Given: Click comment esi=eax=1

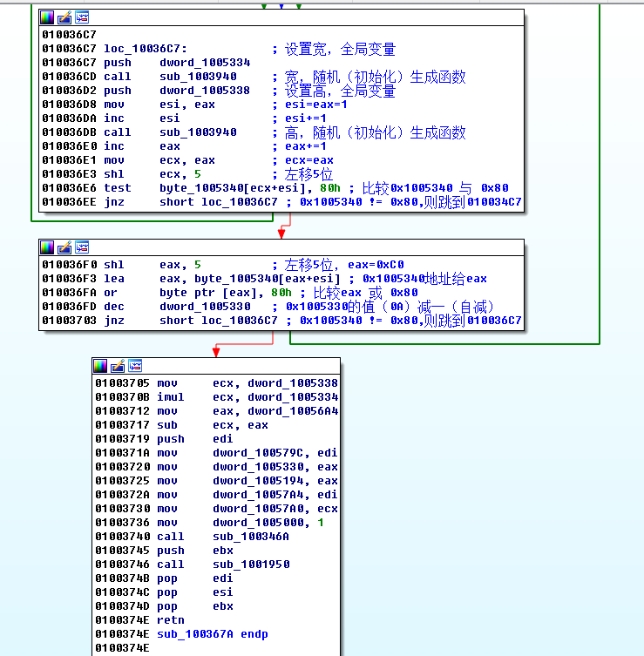Looking at the screenshot, I should click(x=316, y=105).
